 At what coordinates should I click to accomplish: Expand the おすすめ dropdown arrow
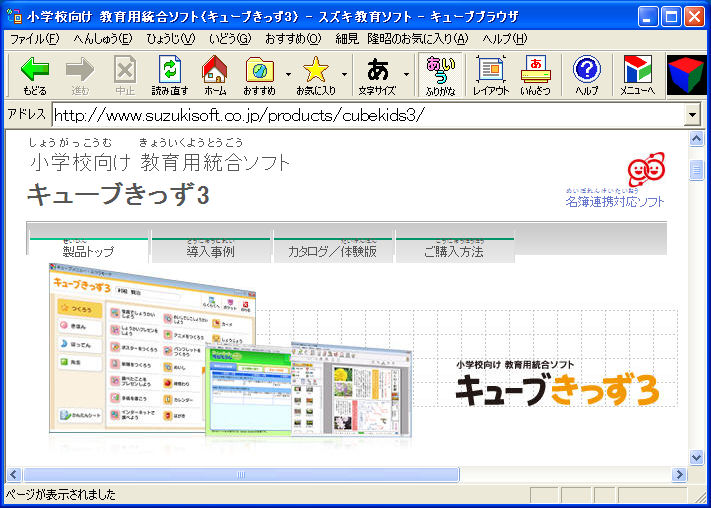click(x=288, y=74)
